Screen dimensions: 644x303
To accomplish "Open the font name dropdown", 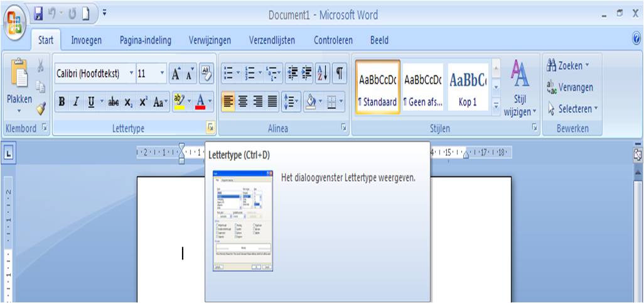I will click(131, 74).
